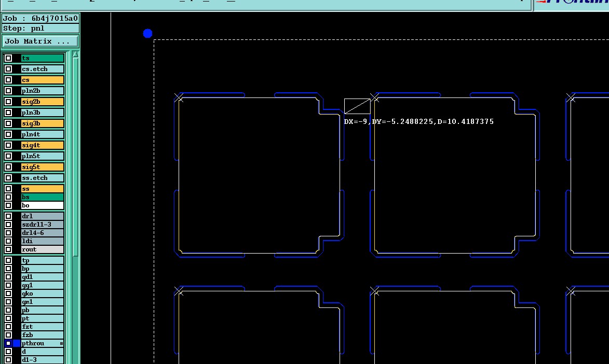609x364 pixels.
Task: Toggle the checkbox beside layer pln3b
Action: click(8, 113)
